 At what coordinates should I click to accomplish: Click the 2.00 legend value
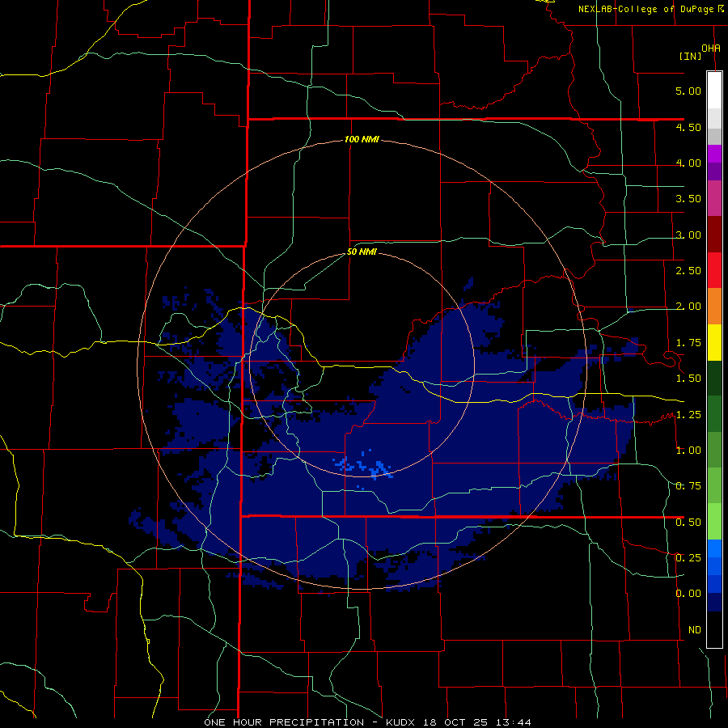click(688, 307)
